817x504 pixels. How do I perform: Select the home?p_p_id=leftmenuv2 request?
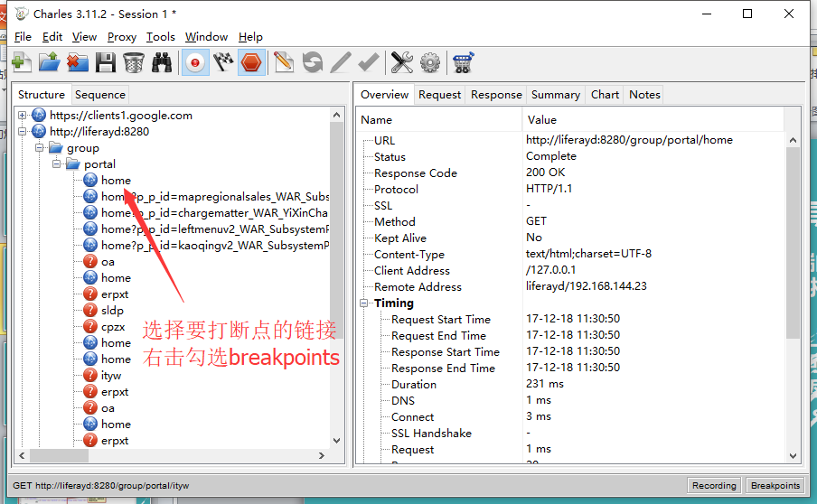215,229
